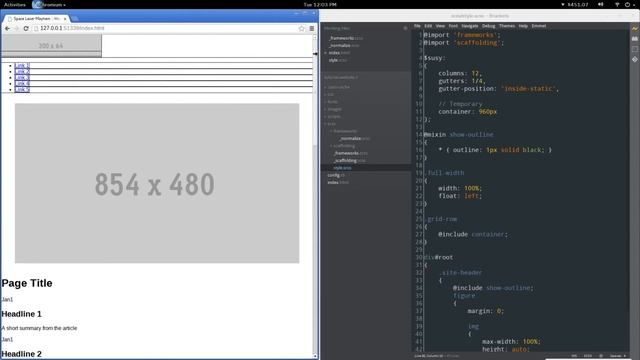Open the Help menu in Brackets
The image size is (640, 360).
pyautogui.click(x=523, y=26)
